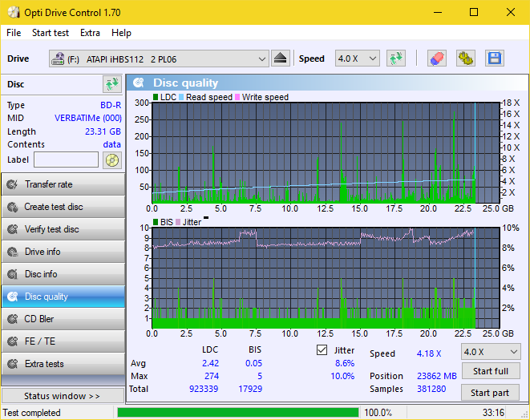Viewport: 530px width, 420px height.
Task: Open the FE / TE section
Action: click(x=63, y=341)
